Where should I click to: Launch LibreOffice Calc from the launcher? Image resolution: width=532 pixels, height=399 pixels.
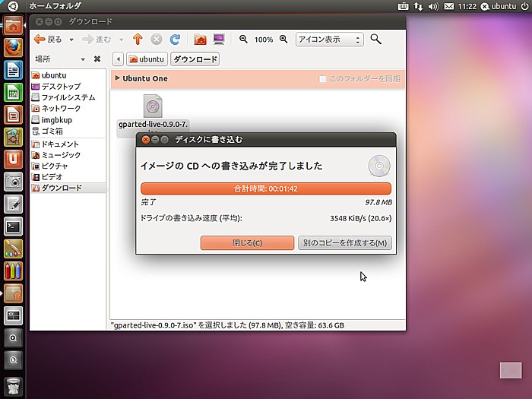point(13,92)
